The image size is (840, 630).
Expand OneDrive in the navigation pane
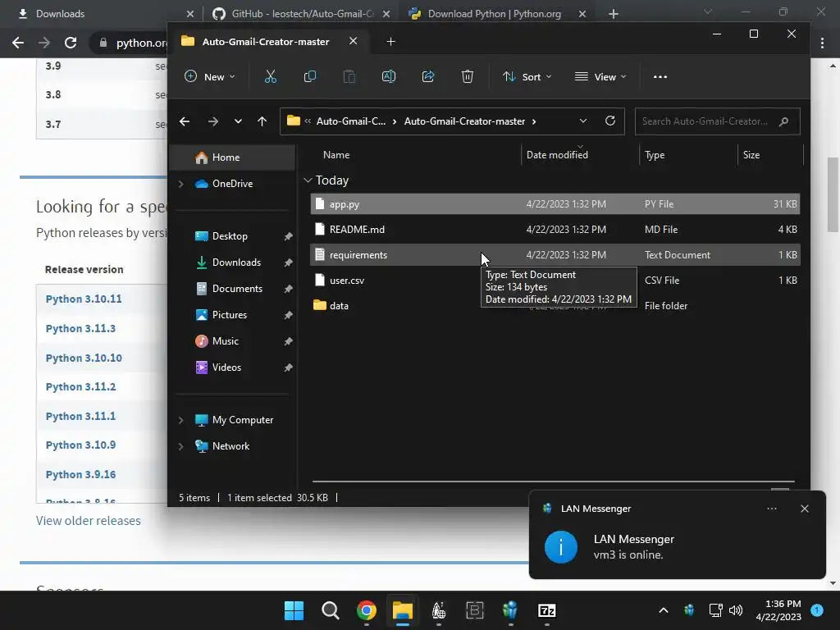point(181,184)
